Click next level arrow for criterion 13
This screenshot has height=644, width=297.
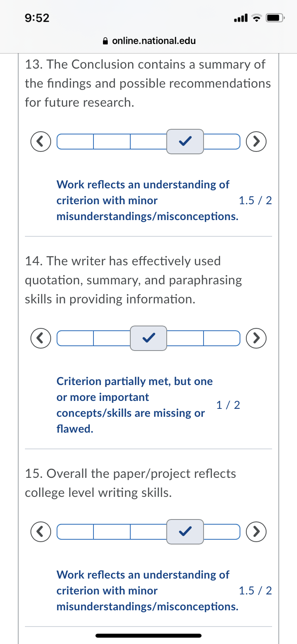(256, 141)
